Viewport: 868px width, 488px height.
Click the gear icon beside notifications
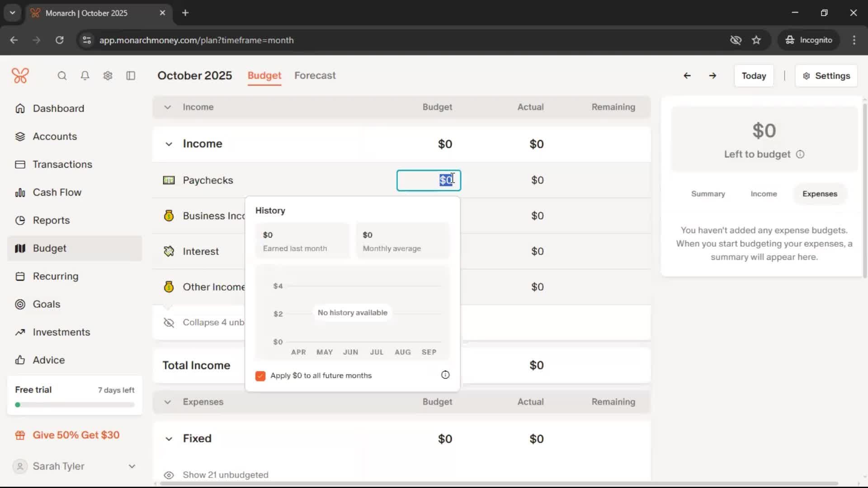coord(108,75)
